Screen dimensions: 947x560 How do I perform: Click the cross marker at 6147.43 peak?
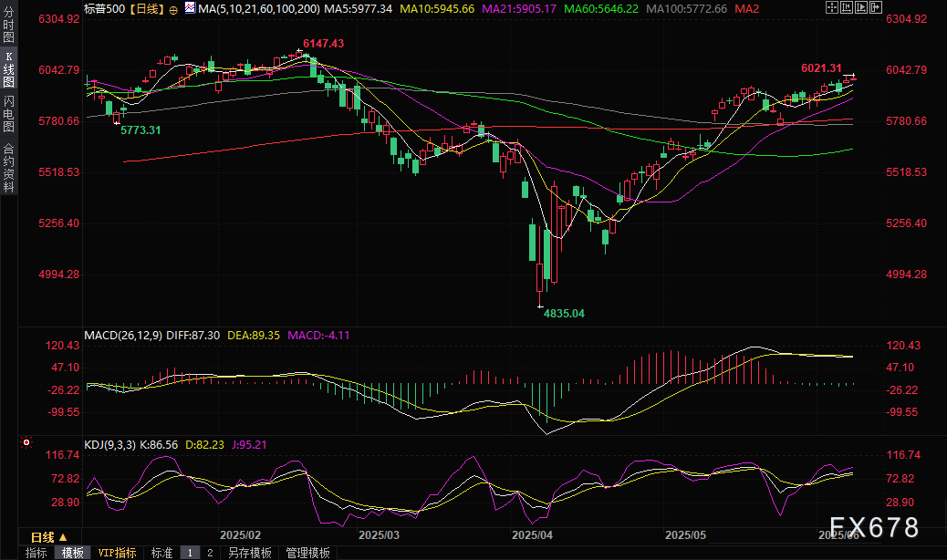point(299,52)
